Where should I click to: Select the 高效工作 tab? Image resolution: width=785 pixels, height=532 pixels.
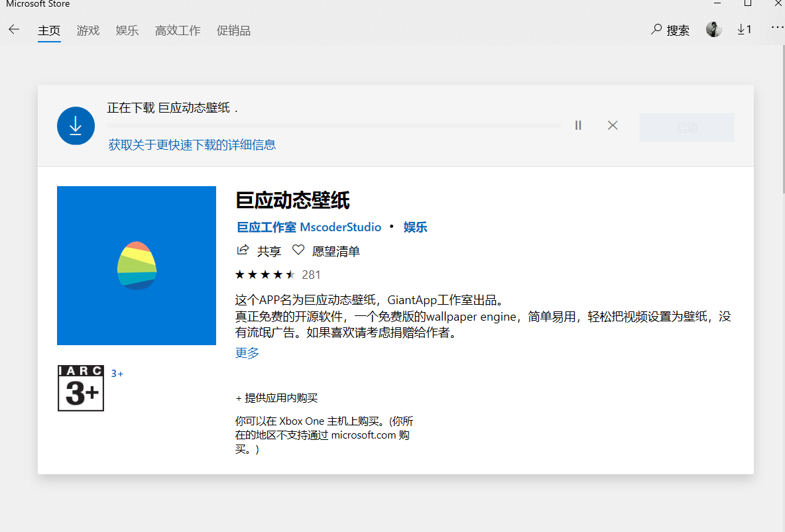(x=178, y=30)
